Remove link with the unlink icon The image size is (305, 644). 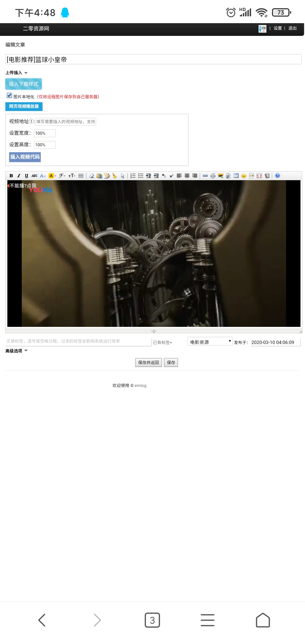coord(213,176)
